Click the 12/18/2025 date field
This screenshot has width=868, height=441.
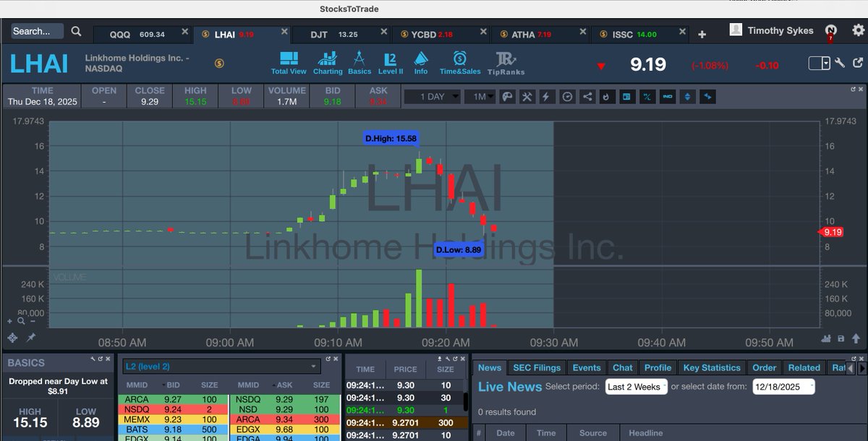(x=782, y=387)
